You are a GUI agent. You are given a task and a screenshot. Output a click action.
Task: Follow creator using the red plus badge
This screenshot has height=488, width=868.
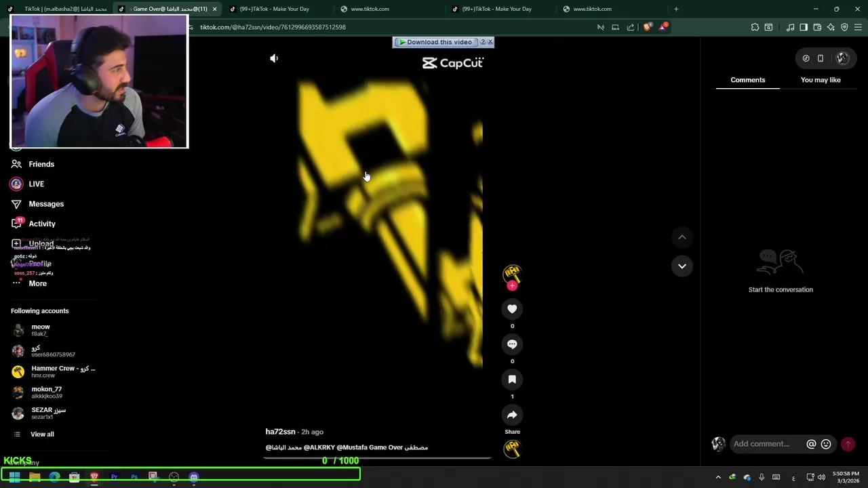512,286
